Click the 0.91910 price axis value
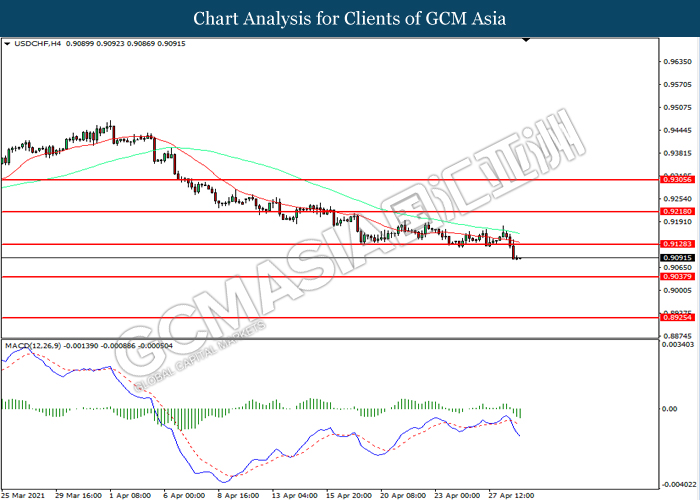The image size is (700, 500). pyautogui.click(x=677, y=221)
